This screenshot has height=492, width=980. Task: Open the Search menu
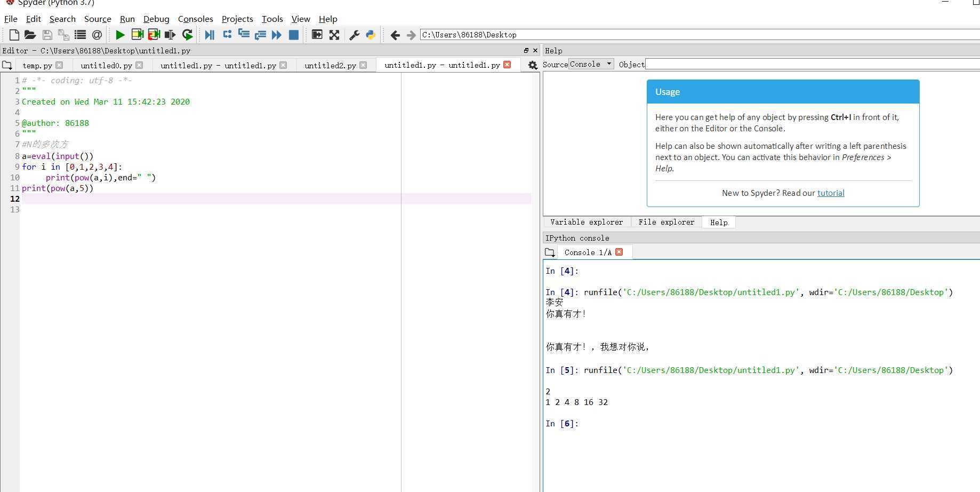pyautogui.click(x=62, y=19)
